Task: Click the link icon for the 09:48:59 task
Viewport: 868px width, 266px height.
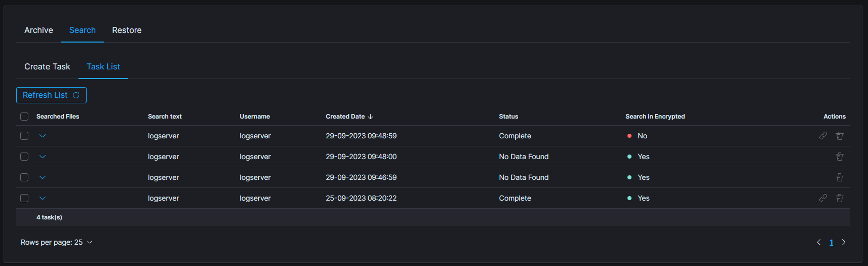Action: tap(823, 136)
